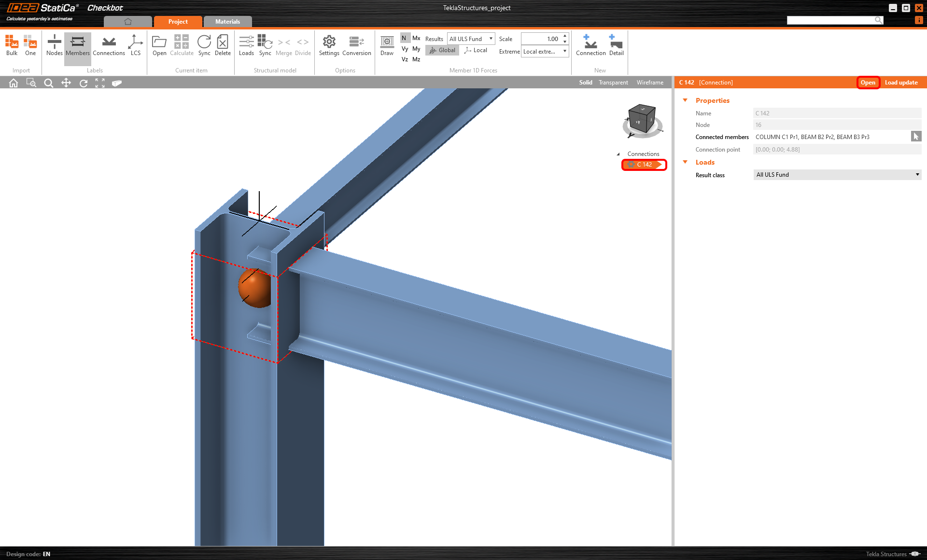
Task: Switch the 3D view to Wireframe mode
Action: (649, 82)
